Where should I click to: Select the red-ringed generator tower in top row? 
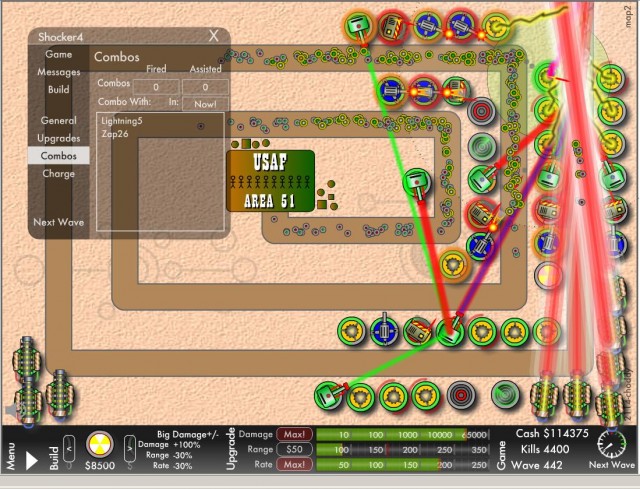click(393, 27)
